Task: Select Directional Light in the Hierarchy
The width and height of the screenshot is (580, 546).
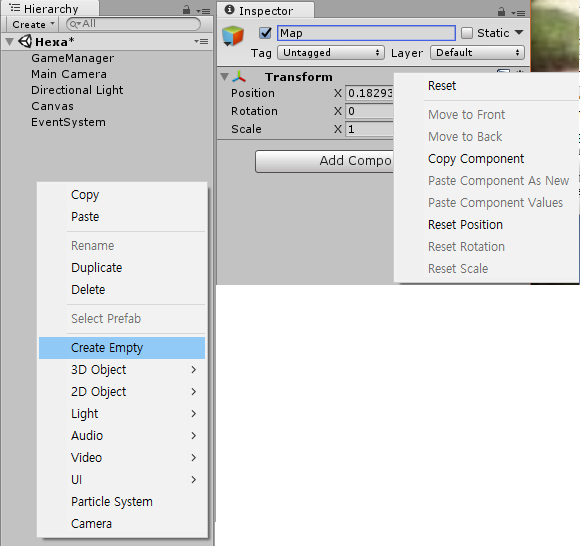Action: (77, 90)
